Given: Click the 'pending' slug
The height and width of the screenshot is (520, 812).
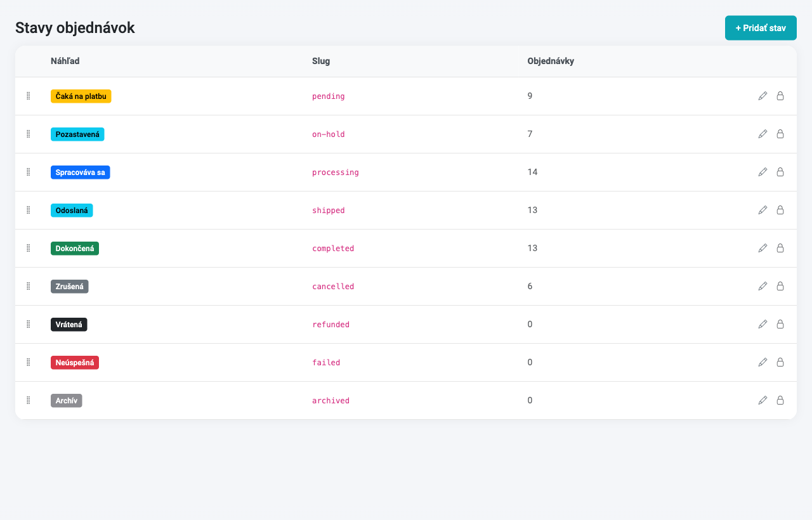Looking at the screenshot, I should point(329,96).
